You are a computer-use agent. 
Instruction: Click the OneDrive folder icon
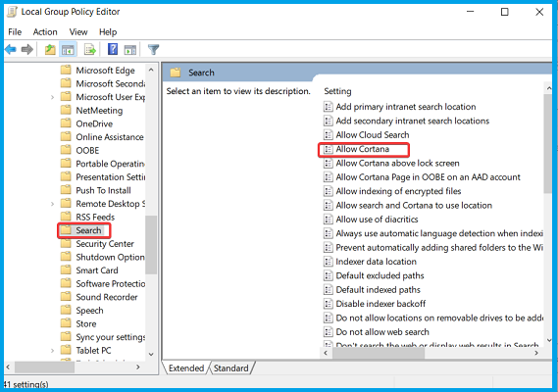click(x=66, y=123)
